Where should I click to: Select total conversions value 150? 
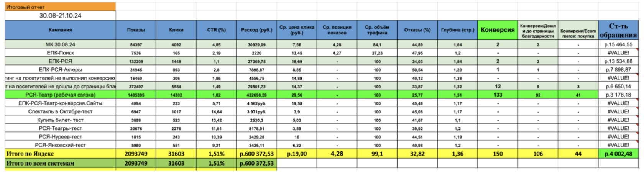tap(498, 154)
